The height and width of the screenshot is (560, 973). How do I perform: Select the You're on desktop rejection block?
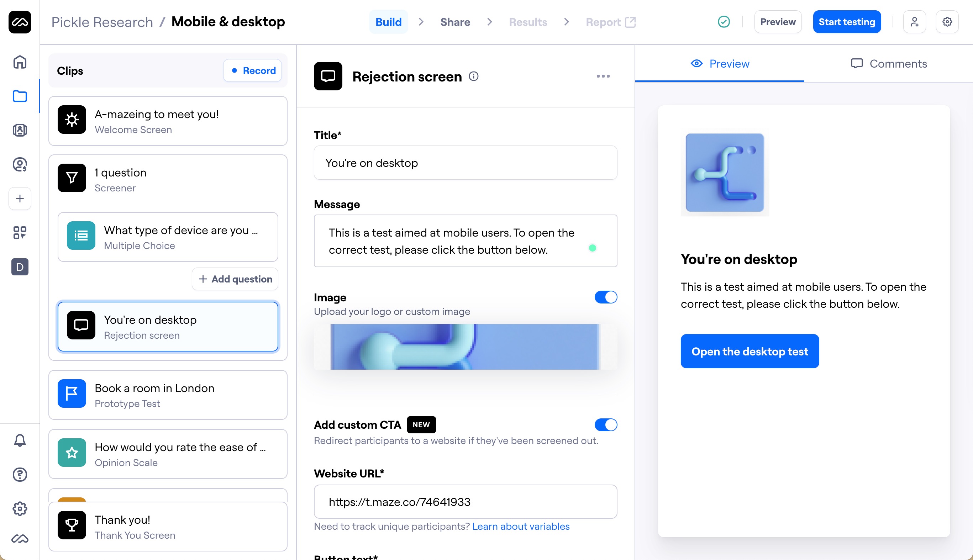click(x=168, y=327)
